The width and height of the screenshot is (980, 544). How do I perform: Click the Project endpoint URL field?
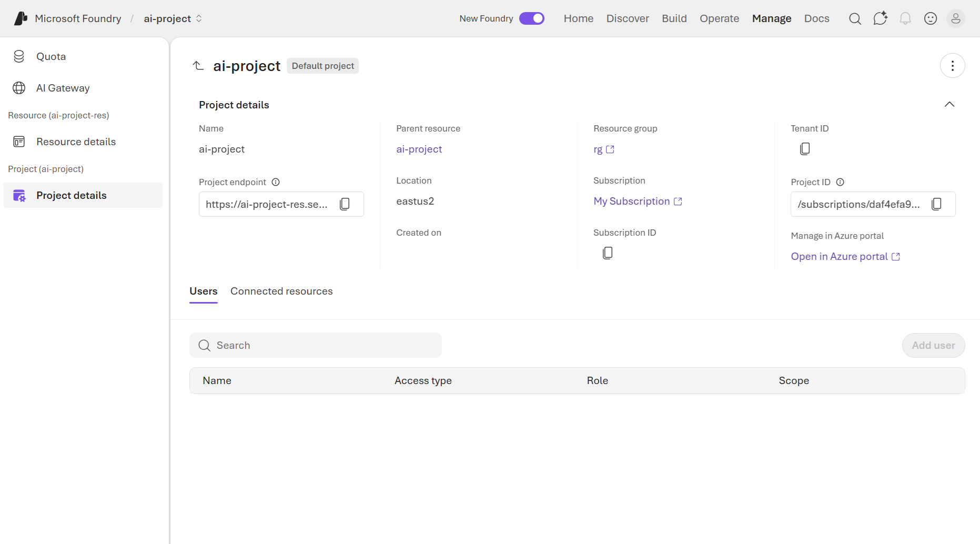281,204
